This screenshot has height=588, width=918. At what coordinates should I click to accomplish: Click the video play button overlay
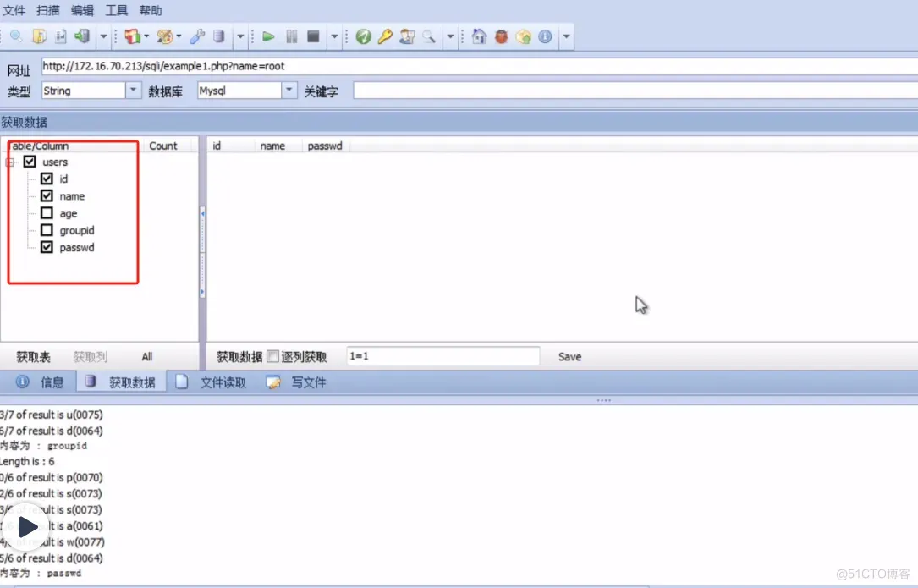(26, 526)
